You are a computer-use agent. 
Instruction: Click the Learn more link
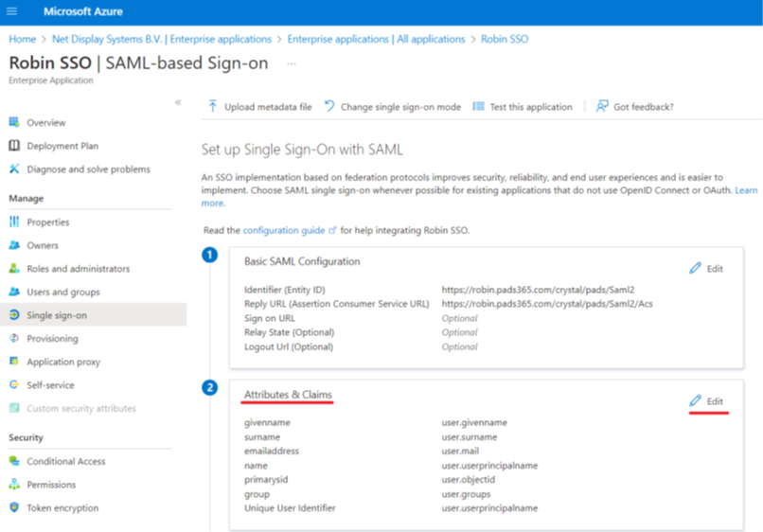746,190
